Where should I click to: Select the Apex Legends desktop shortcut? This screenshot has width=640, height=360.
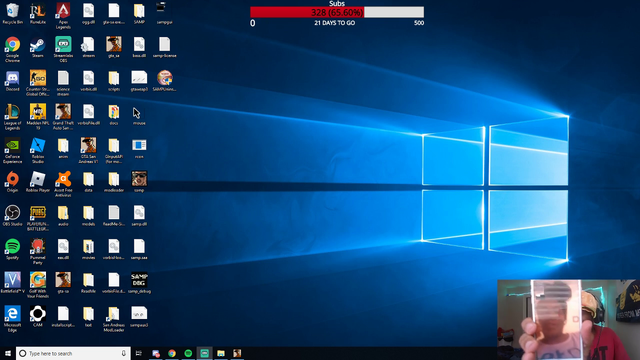pos(63,16)
